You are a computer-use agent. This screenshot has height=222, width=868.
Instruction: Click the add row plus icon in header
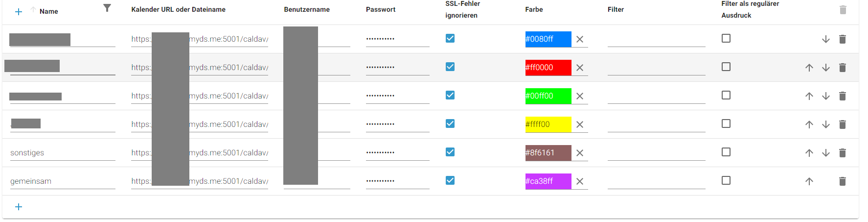point(19,12)
